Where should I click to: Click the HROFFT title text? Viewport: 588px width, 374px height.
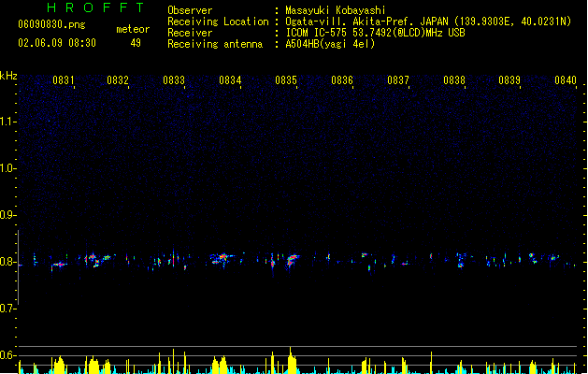click(x=95, y=7)
